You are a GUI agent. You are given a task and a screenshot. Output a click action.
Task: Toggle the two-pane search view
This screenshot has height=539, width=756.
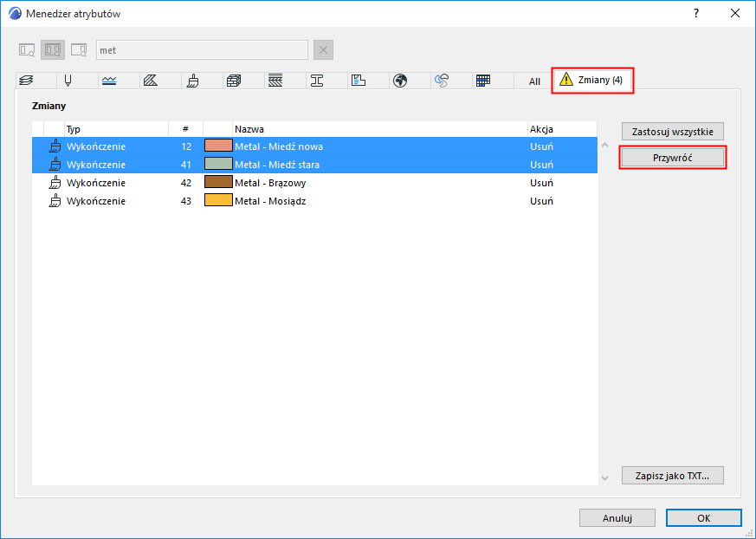53,50
